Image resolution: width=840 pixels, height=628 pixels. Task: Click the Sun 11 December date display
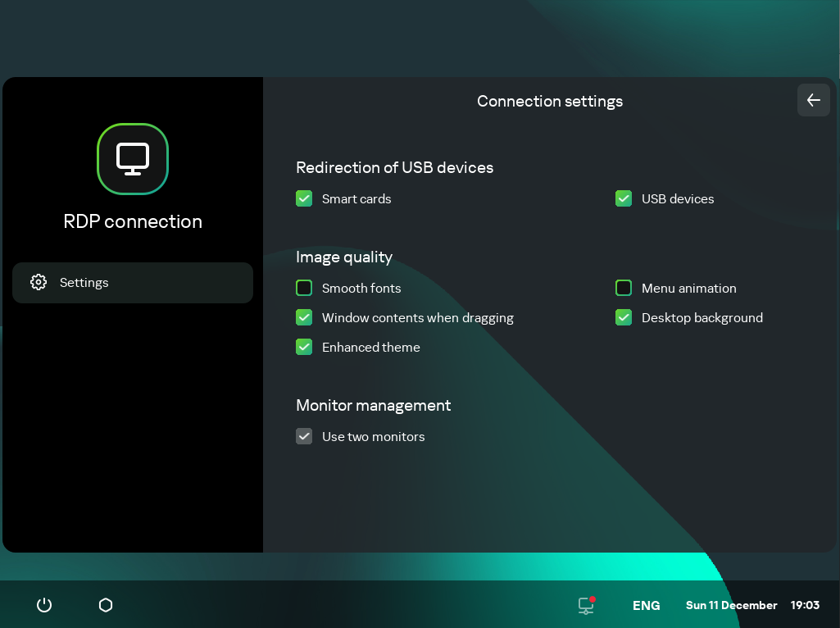[731, 605]
